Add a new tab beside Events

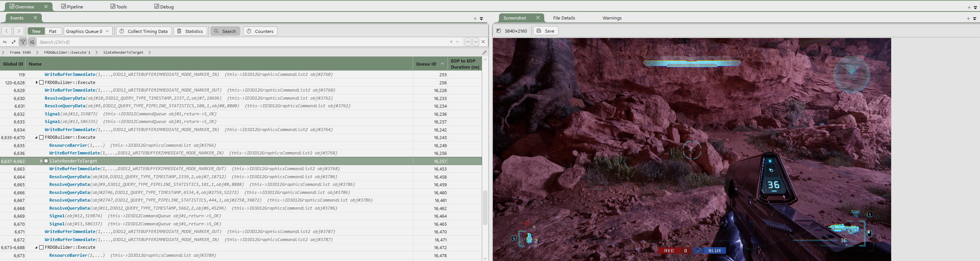(475, 18)
